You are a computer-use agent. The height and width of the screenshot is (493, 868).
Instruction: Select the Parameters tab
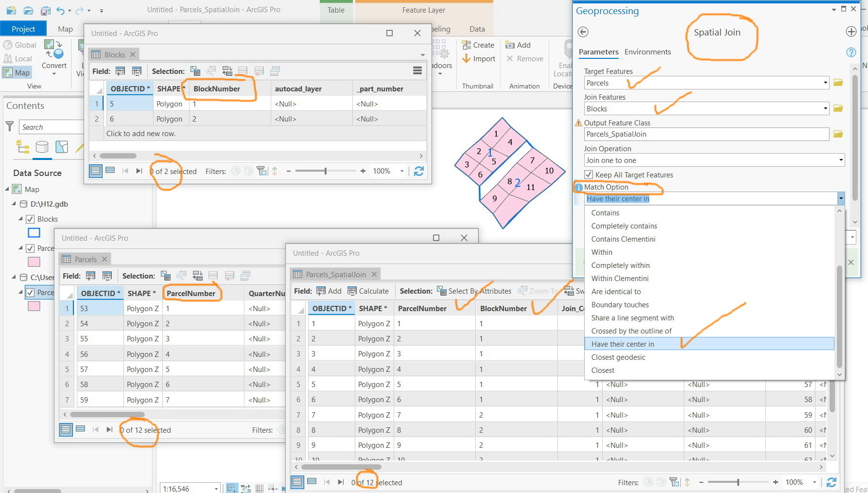tap(598, 52)
